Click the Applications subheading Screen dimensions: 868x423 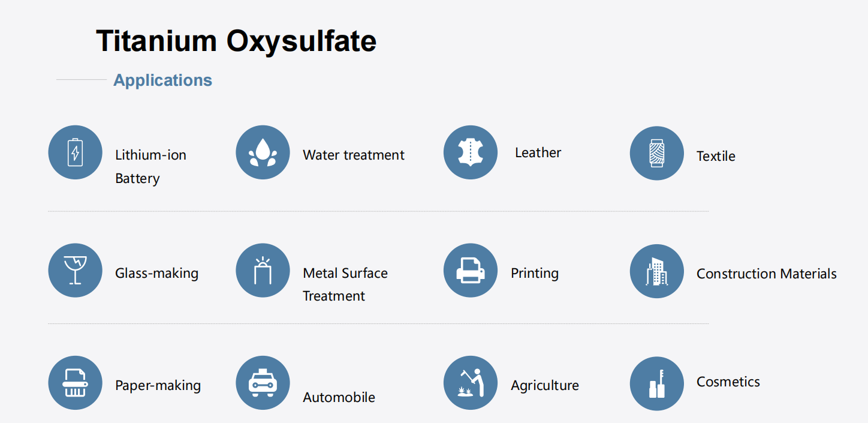point(162,80)
